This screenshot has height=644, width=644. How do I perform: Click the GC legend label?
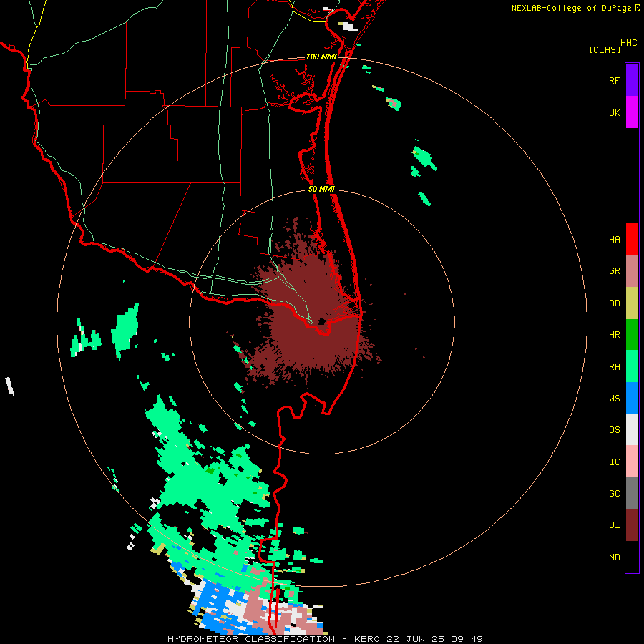tap(614, 494)
